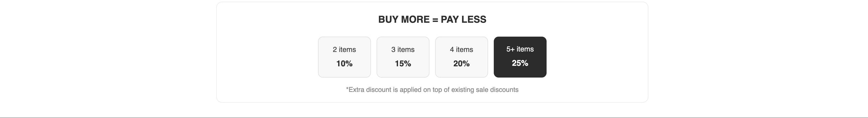Choose the 3 items discount tier card
This screenshot has width=868, height=118.
[x=403, y=57]
